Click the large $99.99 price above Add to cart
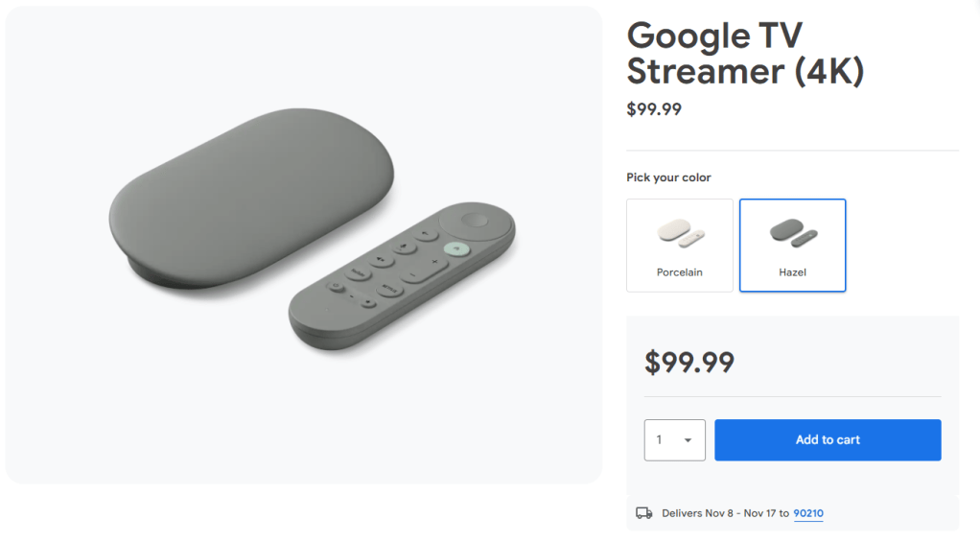 (689, 363)
